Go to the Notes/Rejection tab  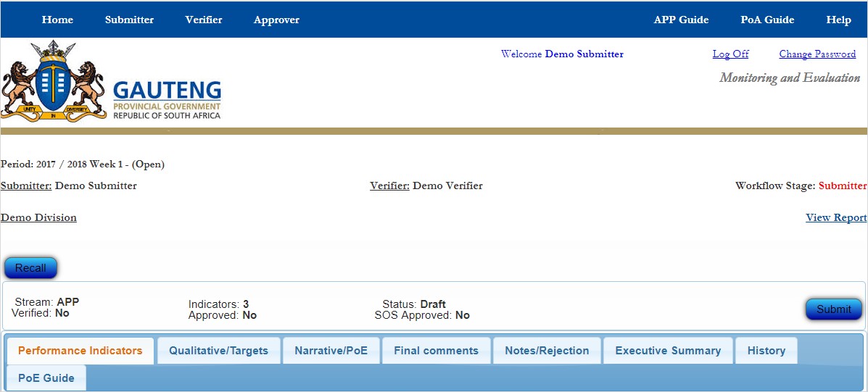[x=547, y=351]
